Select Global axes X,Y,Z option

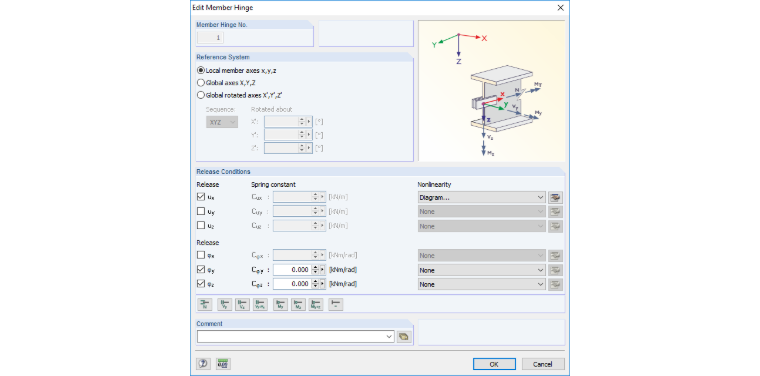point(226,82)
